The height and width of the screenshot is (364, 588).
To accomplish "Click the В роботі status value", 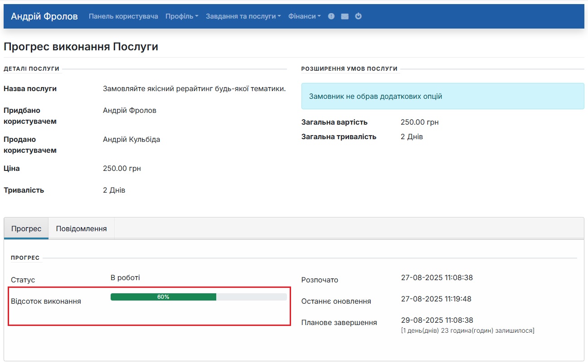I will (125, 277).
